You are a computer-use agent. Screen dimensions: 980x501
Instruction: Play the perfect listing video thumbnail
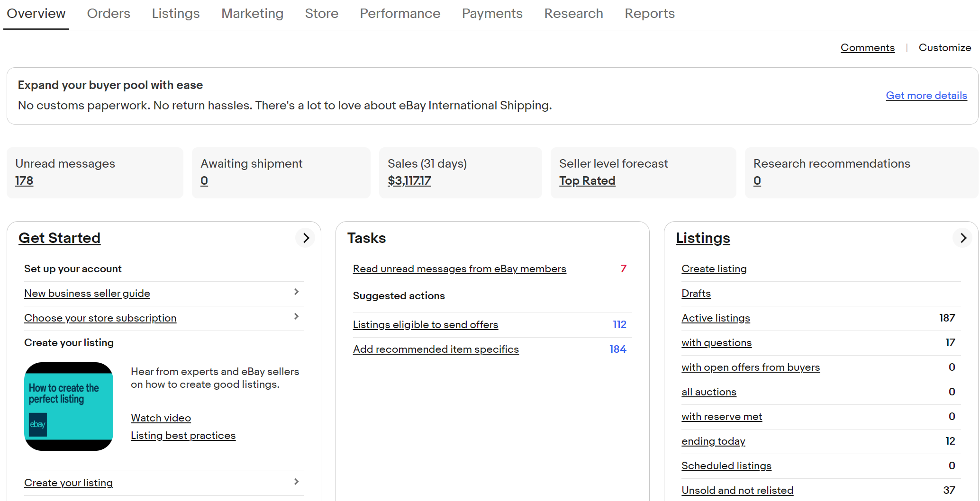coord(69,406)
